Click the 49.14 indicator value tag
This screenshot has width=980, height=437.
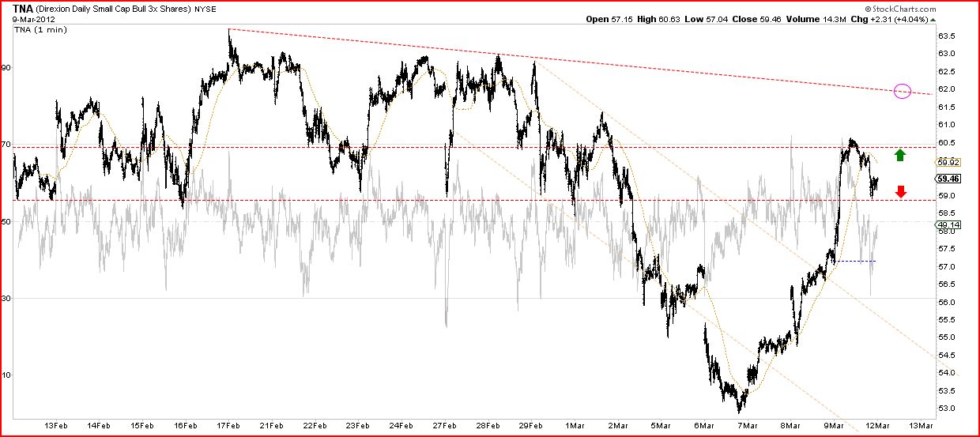(948, 224)
